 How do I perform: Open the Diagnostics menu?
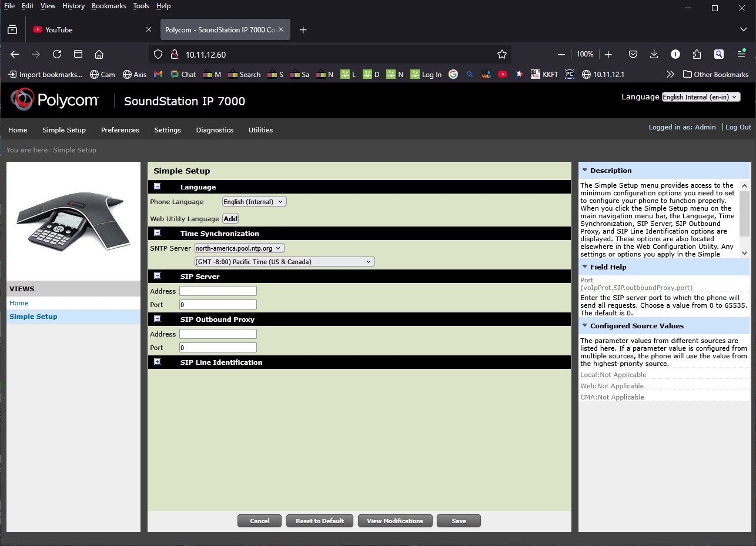[215, 130]
